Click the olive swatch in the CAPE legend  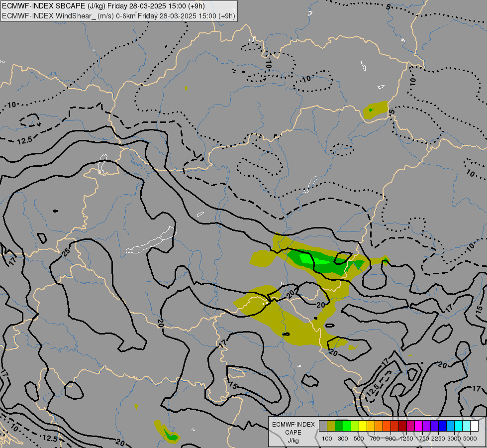click(x=331, y=426)
